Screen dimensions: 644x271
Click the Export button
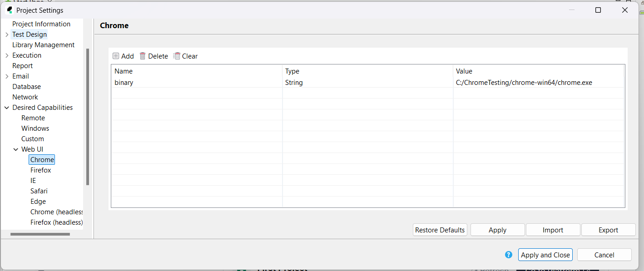pyautogui.click(x=608, y=230)
